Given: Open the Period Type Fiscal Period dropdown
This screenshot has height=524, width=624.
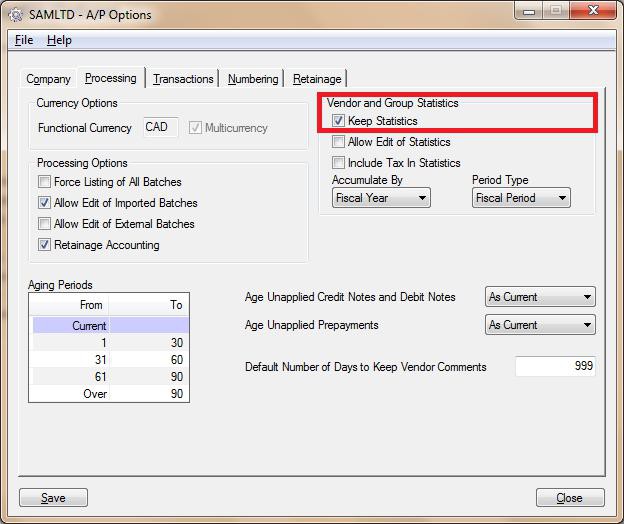Looking at the screenshot, I should 521,198.
